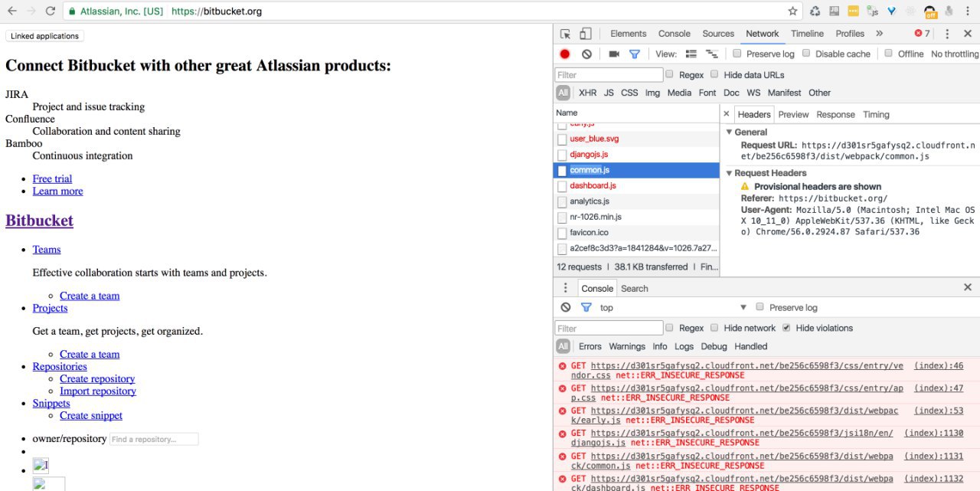Switch to the request Timing tab

(x=876, y=115)
